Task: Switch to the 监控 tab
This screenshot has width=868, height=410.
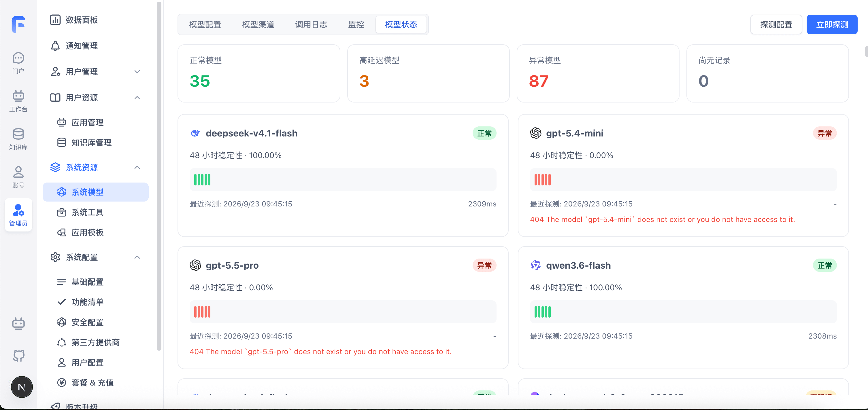Action: [356, 24]
